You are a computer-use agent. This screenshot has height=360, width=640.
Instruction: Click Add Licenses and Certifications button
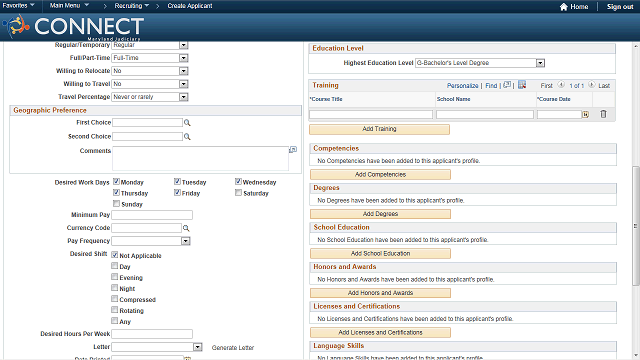pos(380,332)
